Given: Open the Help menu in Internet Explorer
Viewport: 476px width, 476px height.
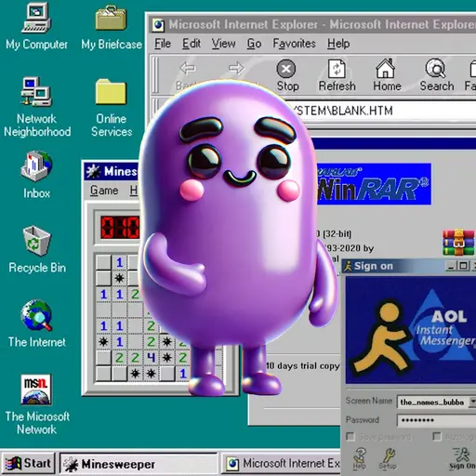Looking at the screenshot, I should [338, 44].
